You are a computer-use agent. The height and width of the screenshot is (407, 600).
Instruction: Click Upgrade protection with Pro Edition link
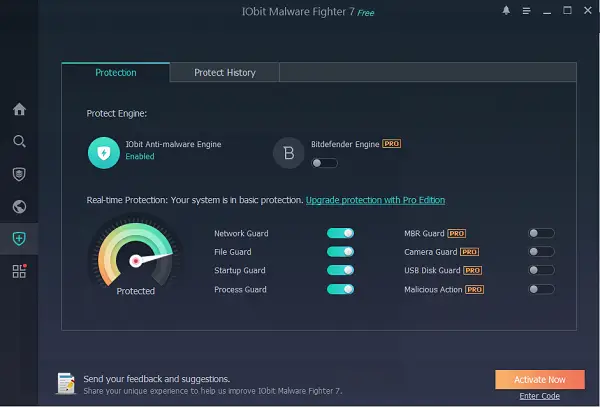(375, 200)
